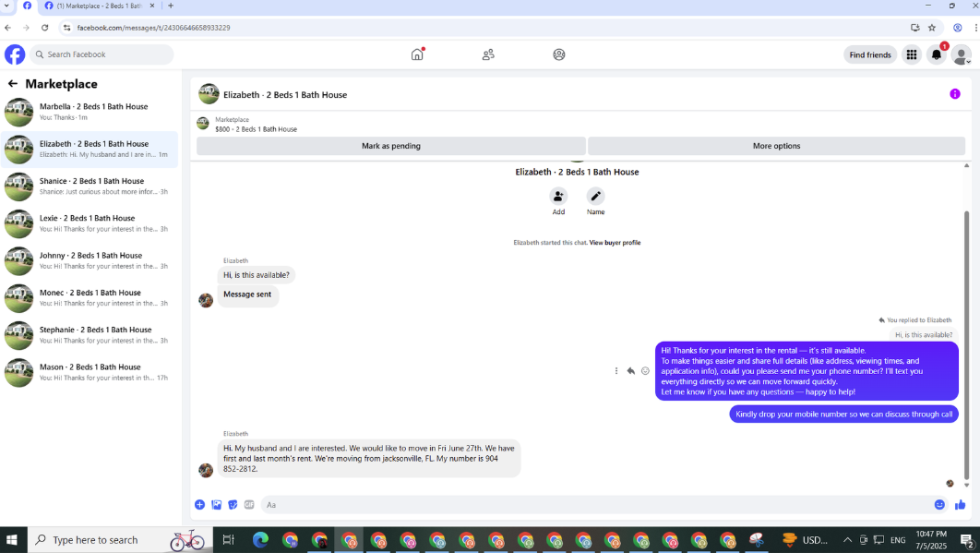980x553 pixels.
Task: Focus the Search Facebook field
Action: [x=102, y=54]
